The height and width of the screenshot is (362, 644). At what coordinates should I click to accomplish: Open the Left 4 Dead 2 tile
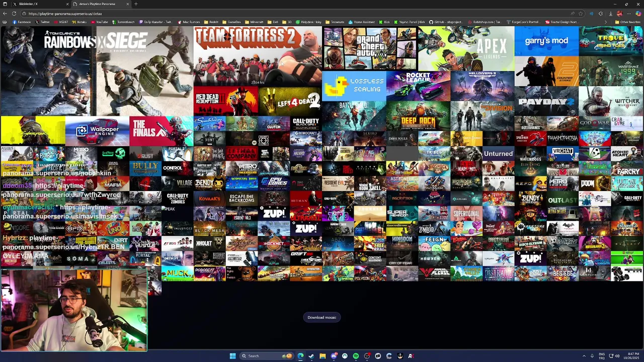[289, 101]
